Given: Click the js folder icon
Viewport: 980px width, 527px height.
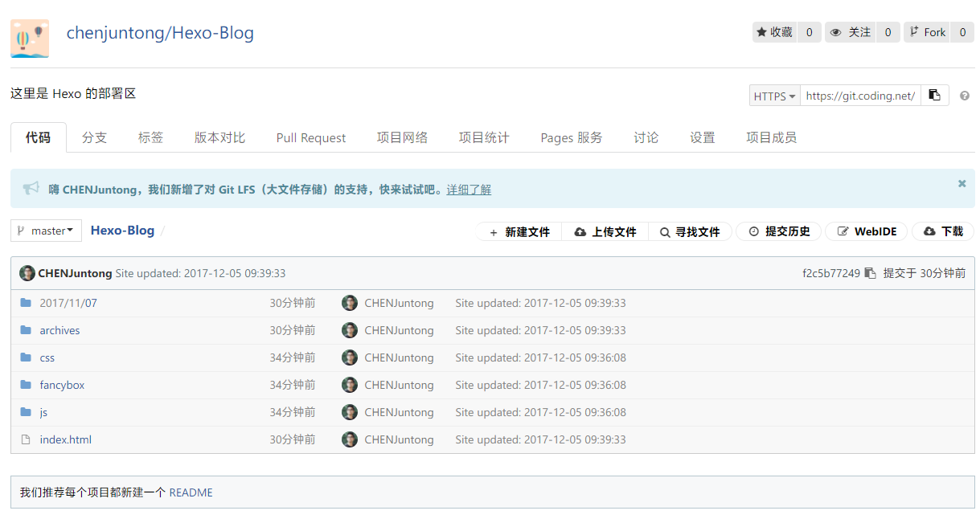Looking at the screenshot, I should point(26,412).
